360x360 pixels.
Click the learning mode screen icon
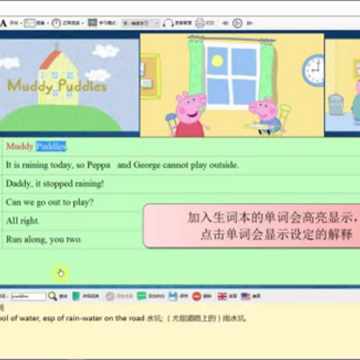92,23
